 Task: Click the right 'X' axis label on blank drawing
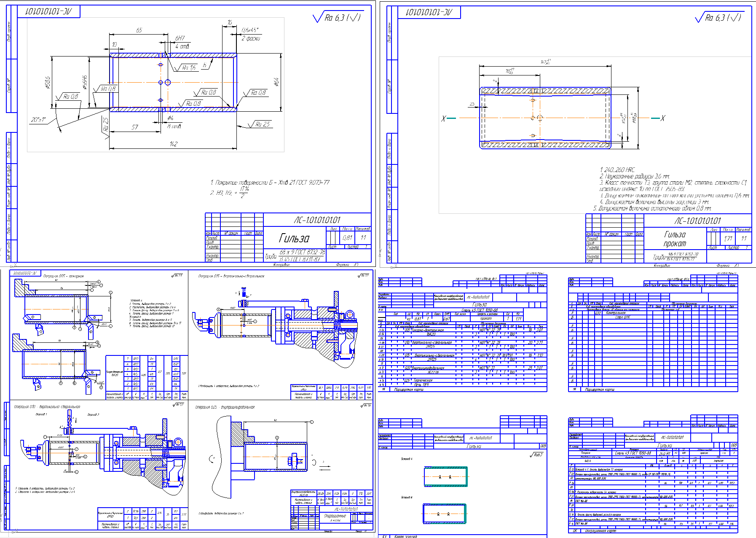662,118
